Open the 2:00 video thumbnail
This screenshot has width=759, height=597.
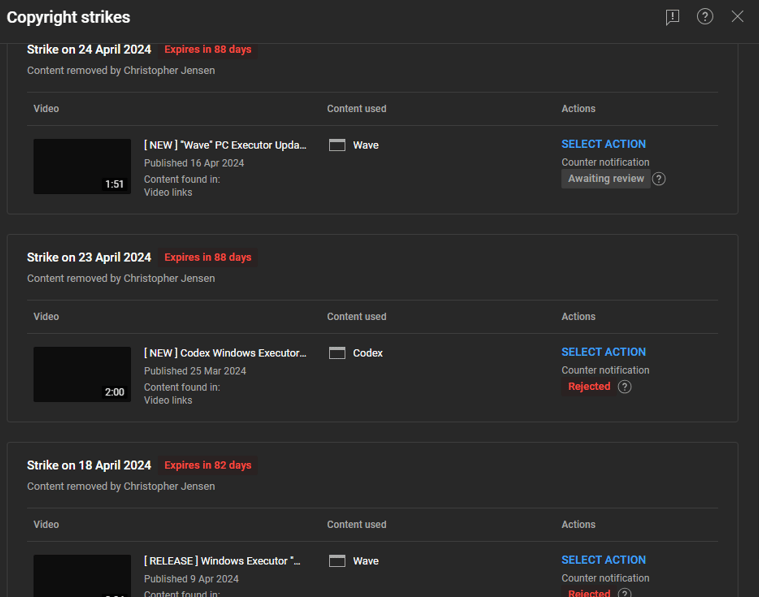tap(82, 374)
